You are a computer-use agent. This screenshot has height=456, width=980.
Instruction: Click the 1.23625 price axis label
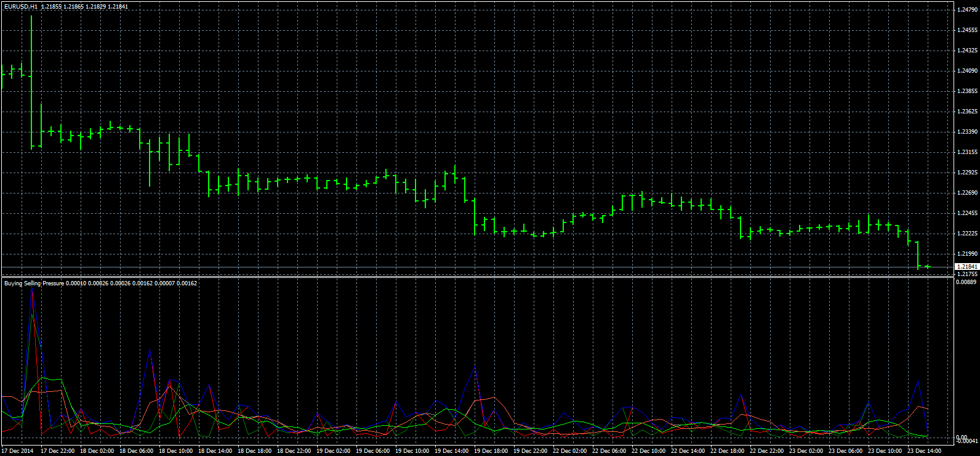(968, 112)
